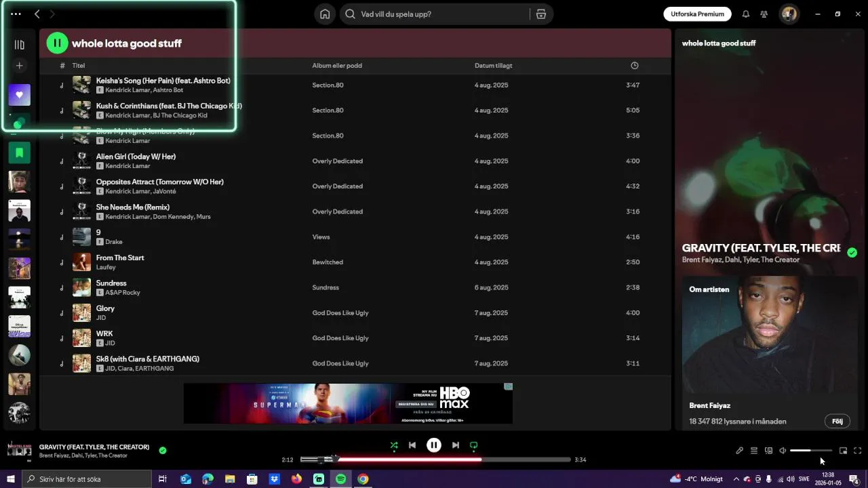
Task: Open the weather widget showing -4°C Molnigt
Action: click(x=696, y=479)
